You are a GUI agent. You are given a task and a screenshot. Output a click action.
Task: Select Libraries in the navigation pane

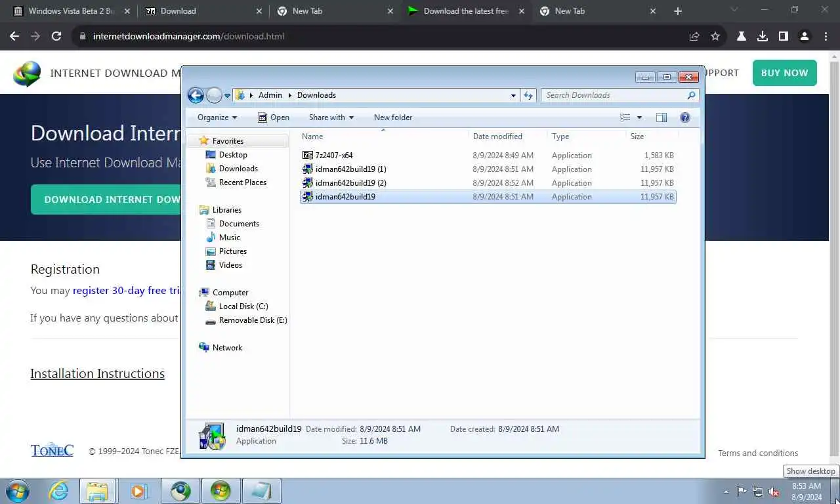click(x=227, y=210)
